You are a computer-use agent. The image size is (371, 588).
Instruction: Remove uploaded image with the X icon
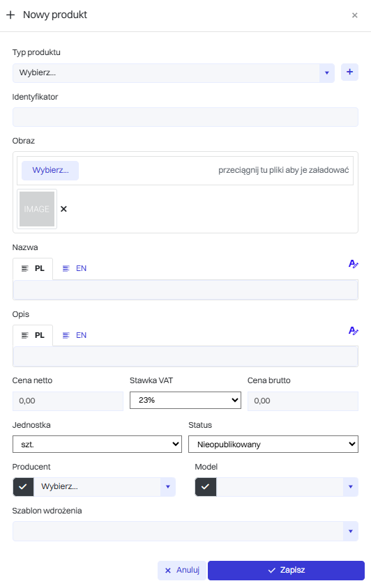click(x=64, y=209)
